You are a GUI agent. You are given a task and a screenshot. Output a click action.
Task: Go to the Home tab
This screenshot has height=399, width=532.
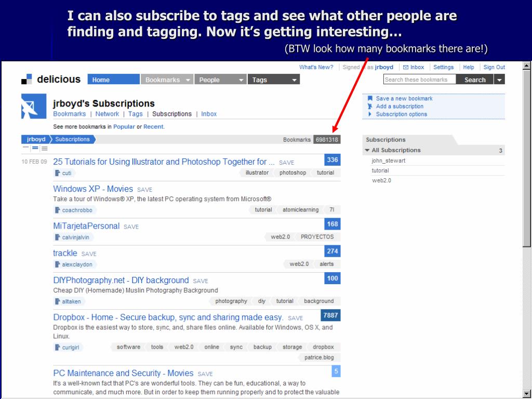(113, 79)
